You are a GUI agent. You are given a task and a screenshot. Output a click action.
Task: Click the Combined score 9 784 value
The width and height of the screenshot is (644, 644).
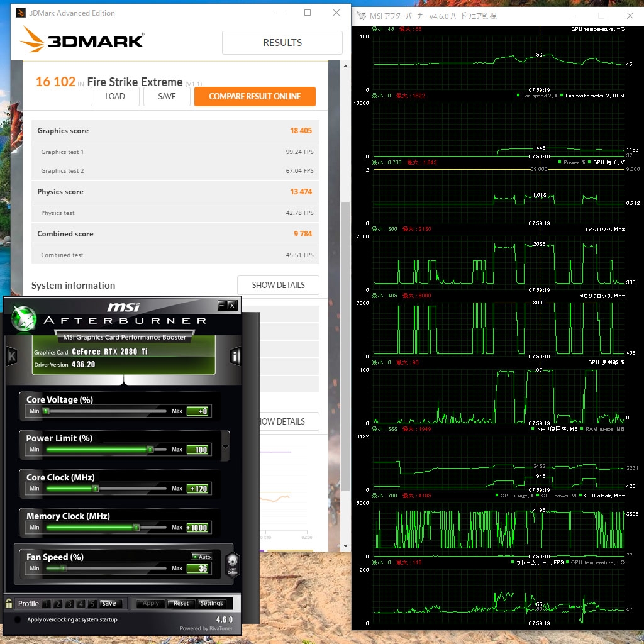[x=303, y=234]
